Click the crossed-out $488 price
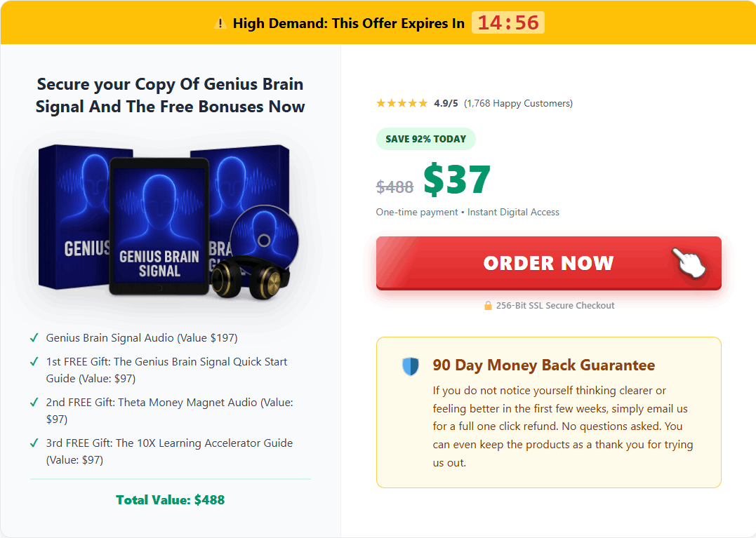 (394, 187)
